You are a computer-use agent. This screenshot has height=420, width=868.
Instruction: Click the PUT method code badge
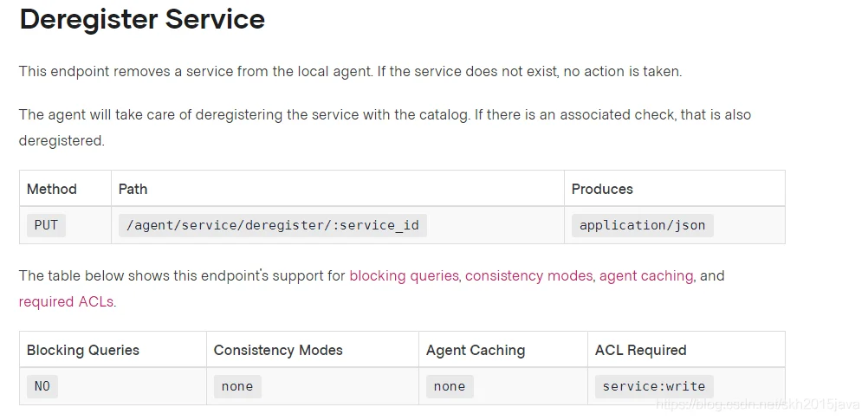46,225
